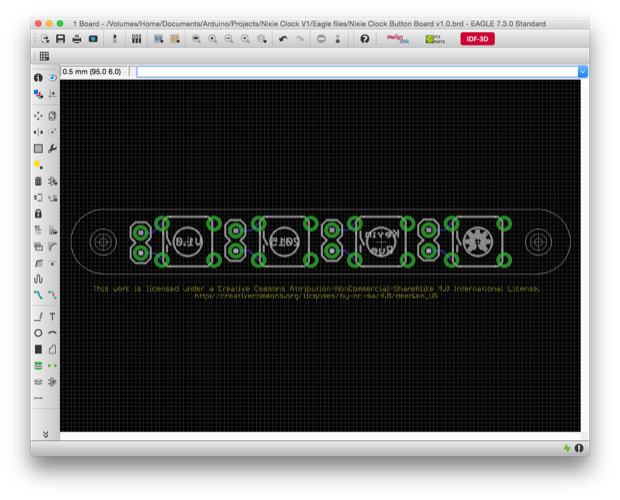Viewport: 620px width, 500px height.
Task: Select the Move tool
Action: pyautogui.click(x=38, y=116)
